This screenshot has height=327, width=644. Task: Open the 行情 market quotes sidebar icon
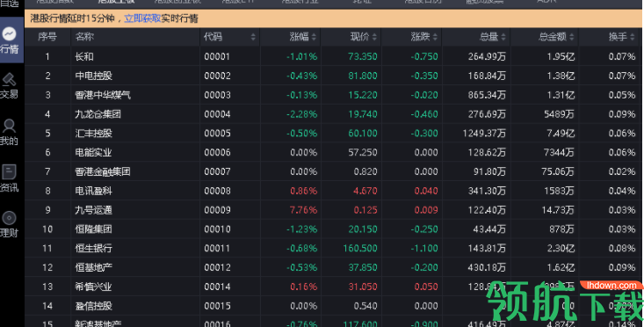coord(10,40)
